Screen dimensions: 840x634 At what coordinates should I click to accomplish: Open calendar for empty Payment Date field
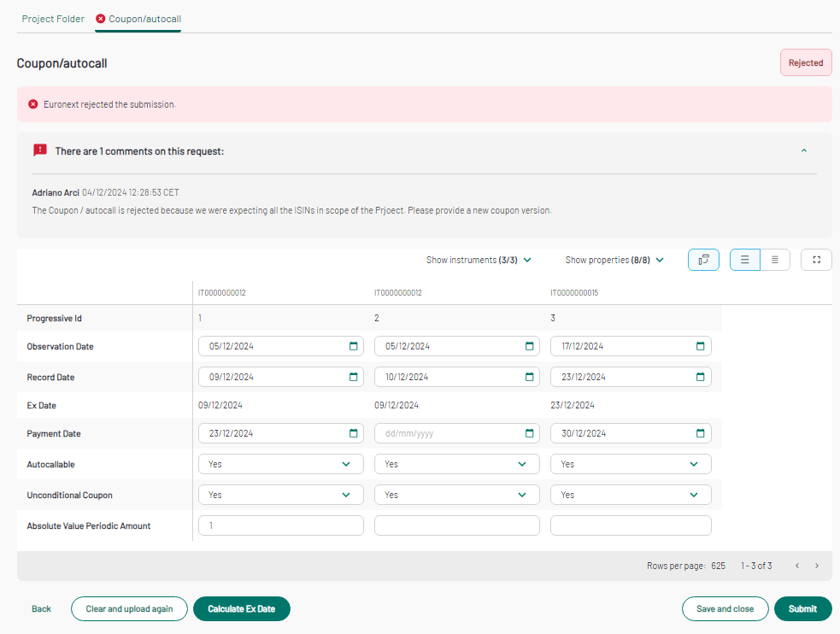[x=529, y=433]
